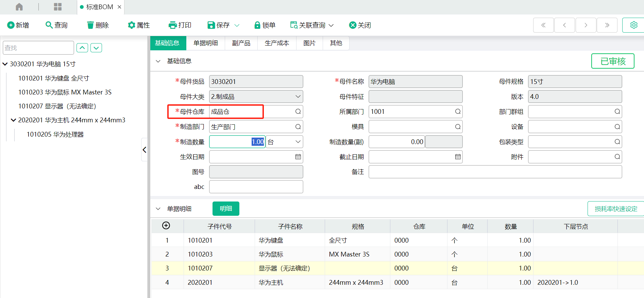Open the green settings gear

tap(633, 25)
